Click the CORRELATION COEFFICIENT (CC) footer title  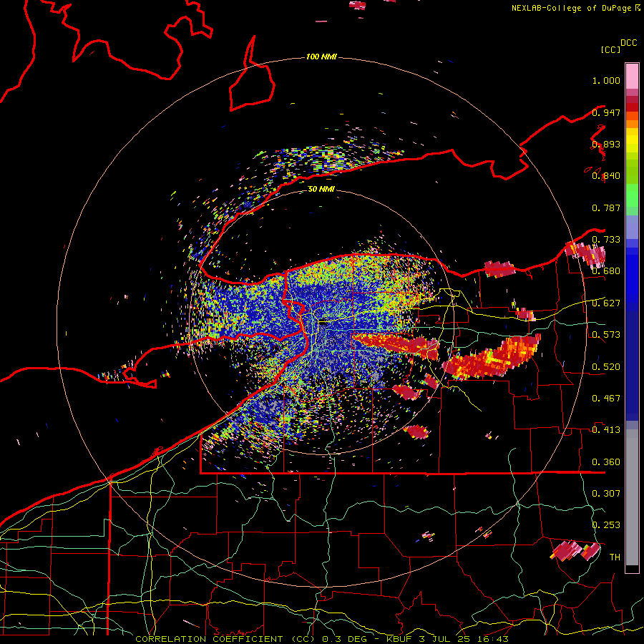pos(225,639)
